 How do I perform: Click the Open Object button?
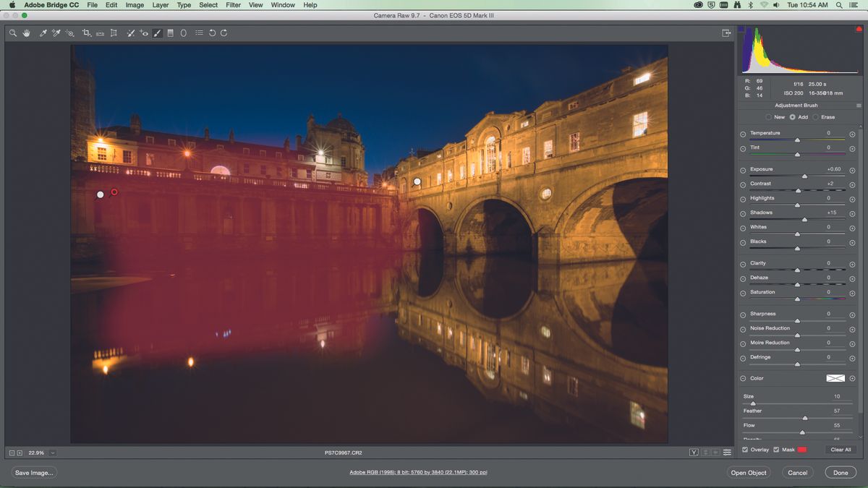pos(748,473)
